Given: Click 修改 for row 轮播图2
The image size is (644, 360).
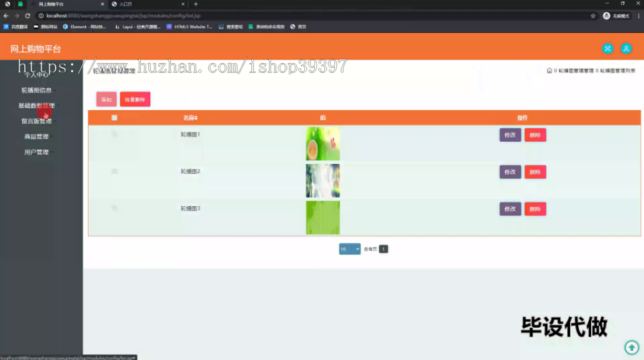Looking at the screenshot, I should tap(510, 172).
